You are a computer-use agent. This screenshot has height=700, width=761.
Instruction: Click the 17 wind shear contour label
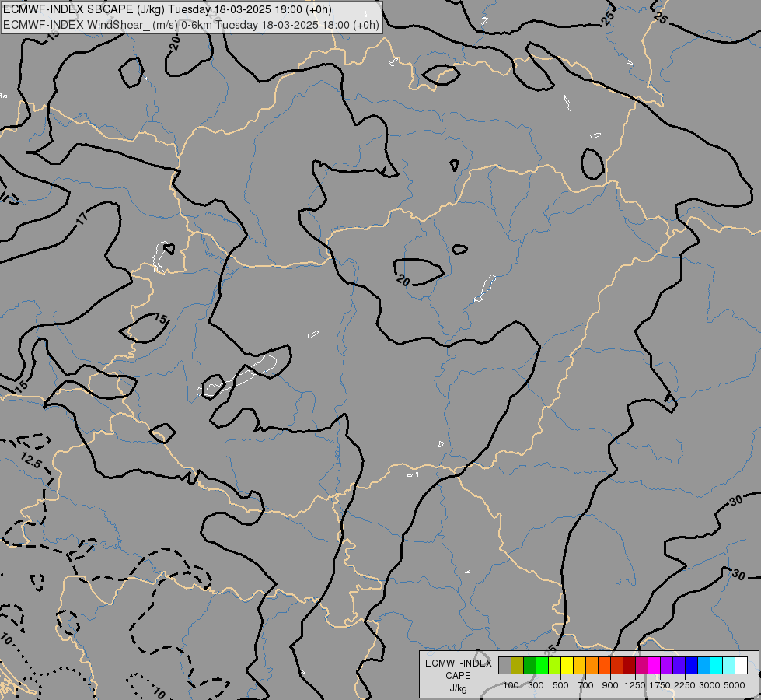click(82, 219)
